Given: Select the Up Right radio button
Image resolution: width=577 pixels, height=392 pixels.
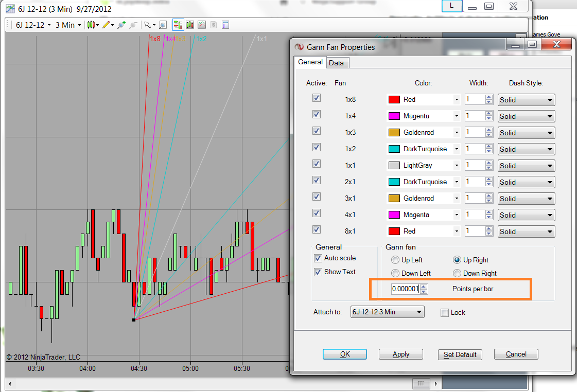Looking at the screenshot, I should tap(457, 260).
